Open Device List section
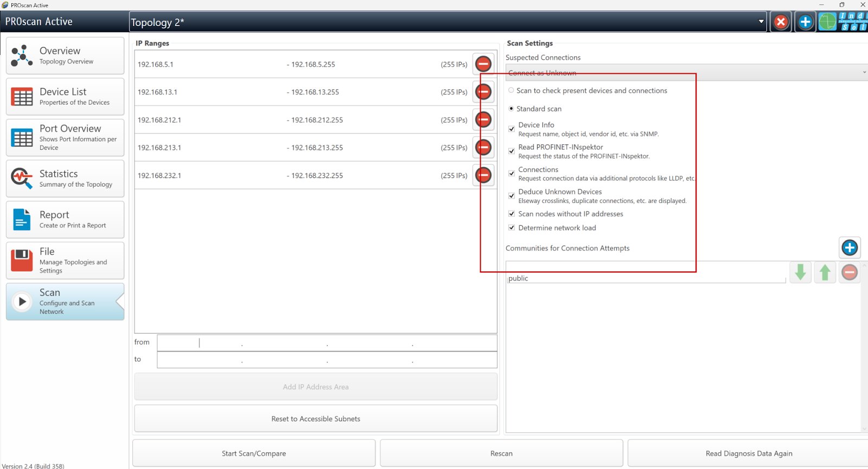Viewport: 868px width, 469px height. click(x=65, y=97)
